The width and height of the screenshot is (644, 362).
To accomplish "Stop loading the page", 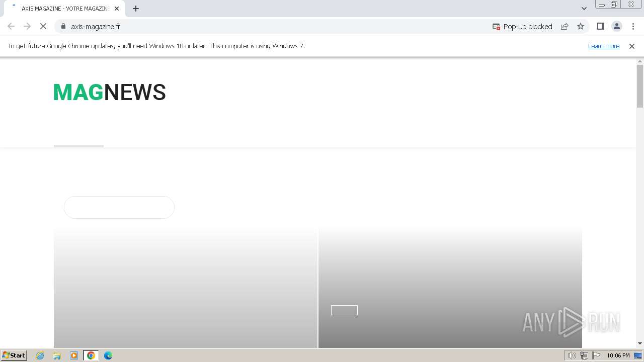I will [x=43, y=26].
